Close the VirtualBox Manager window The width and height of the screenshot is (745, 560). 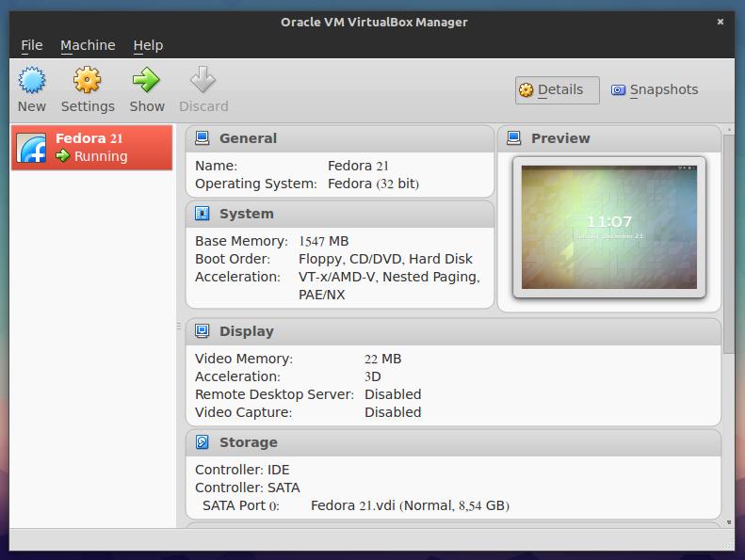click(721, 22)
